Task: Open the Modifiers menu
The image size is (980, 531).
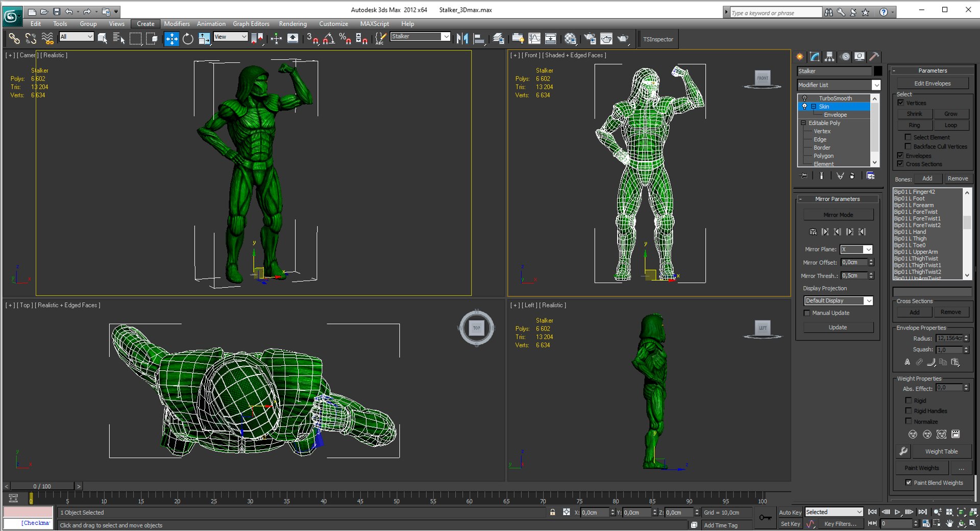Action: pyautogui.click(x=177, y=24)
